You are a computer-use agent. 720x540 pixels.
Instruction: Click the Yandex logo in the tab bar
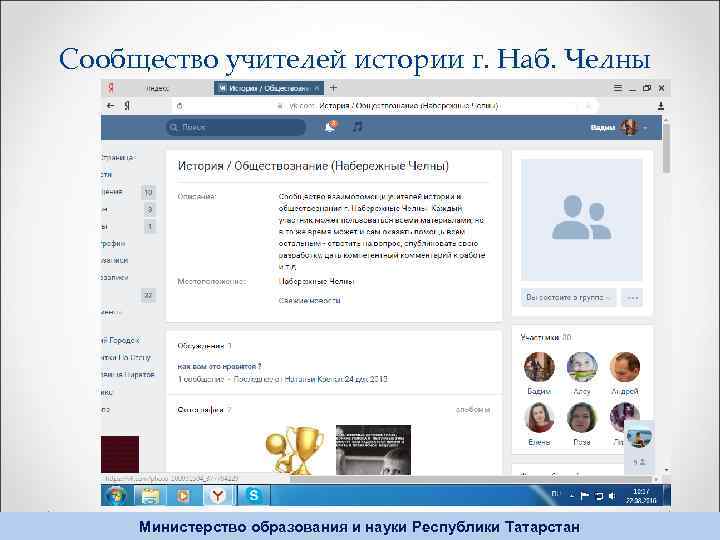pos(111,88)
